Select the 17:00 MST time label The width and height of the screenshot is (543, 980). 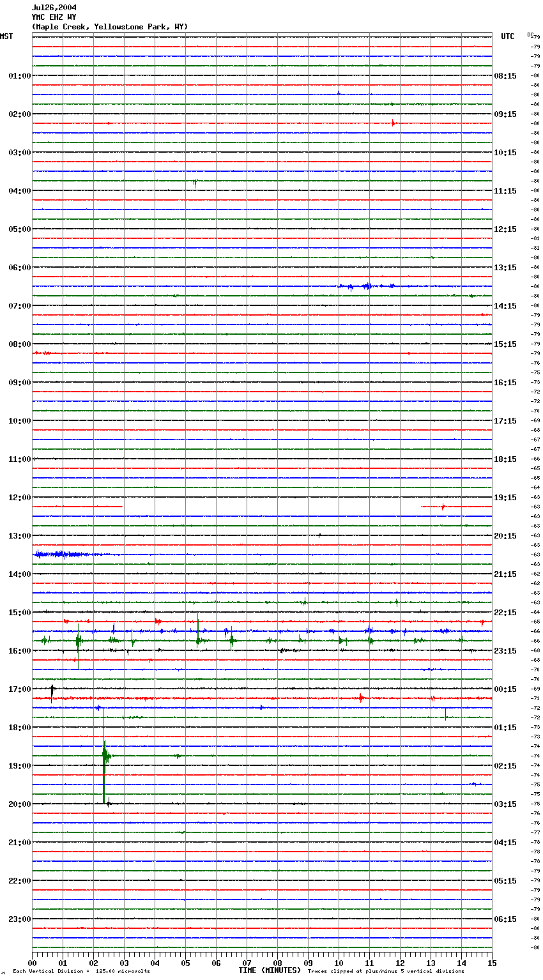click(20, 689)
